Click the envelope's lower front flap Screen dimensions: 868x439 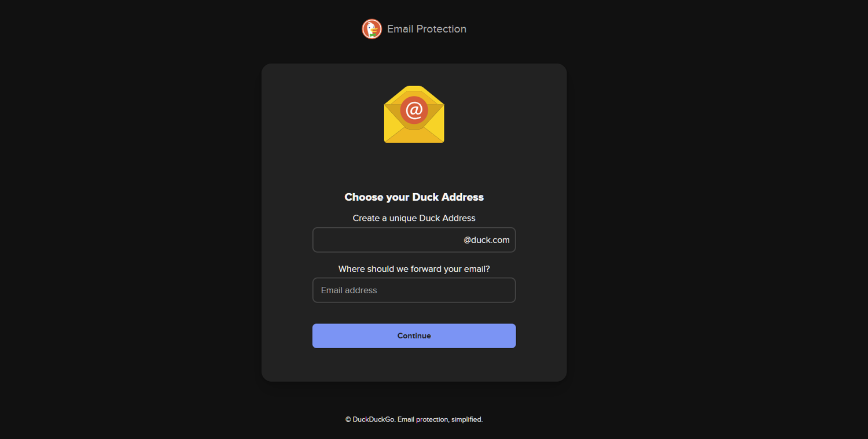pos(414,134)
